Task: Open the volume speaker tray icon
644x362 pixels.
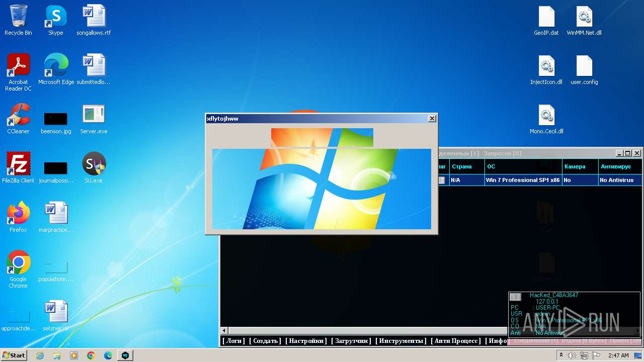Action: (572, 355)
